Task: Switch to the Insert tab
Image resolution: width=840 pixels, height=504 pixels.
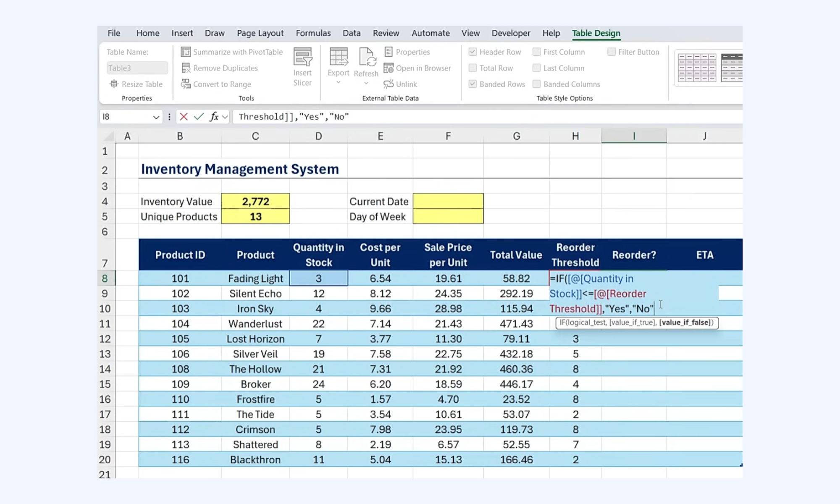Action: tap(182, 33)
